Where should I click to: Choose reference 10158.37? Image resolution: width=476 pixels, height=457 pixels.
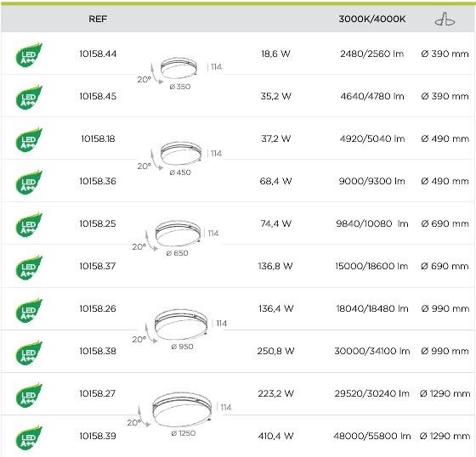coord(98,266)
